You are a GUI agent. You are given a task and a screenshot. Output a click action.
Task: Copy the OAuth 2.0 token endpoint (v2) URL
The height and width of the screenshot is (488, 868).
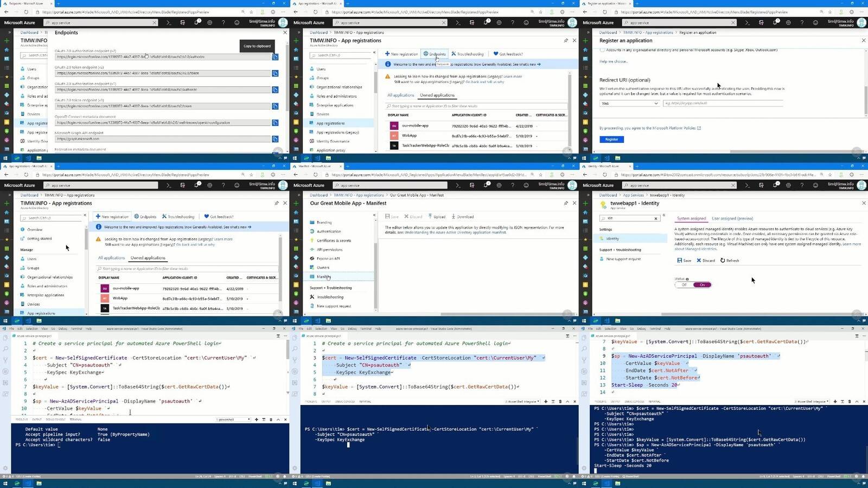pyautogui.click(x=275, y=73)
